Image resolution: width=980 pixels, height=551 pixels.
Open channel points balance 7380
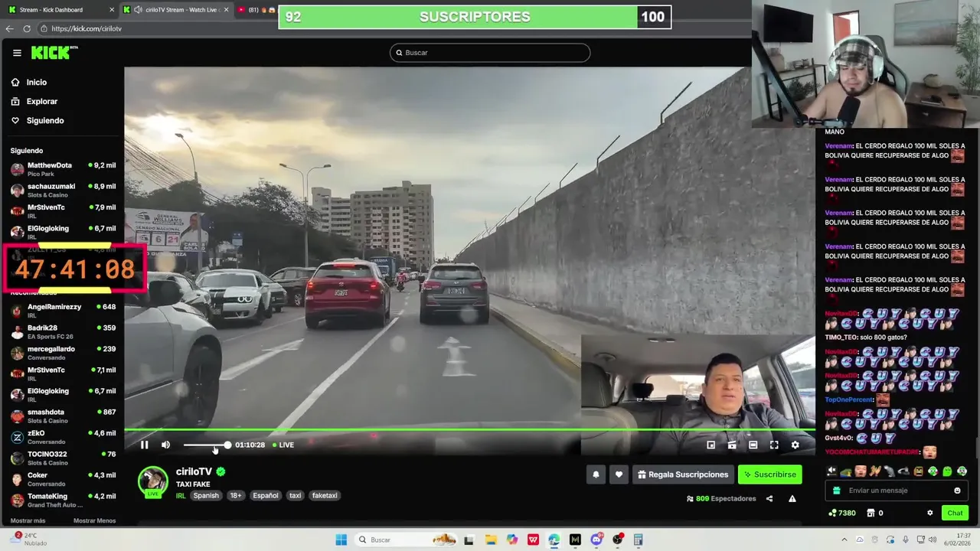(842, 513)
